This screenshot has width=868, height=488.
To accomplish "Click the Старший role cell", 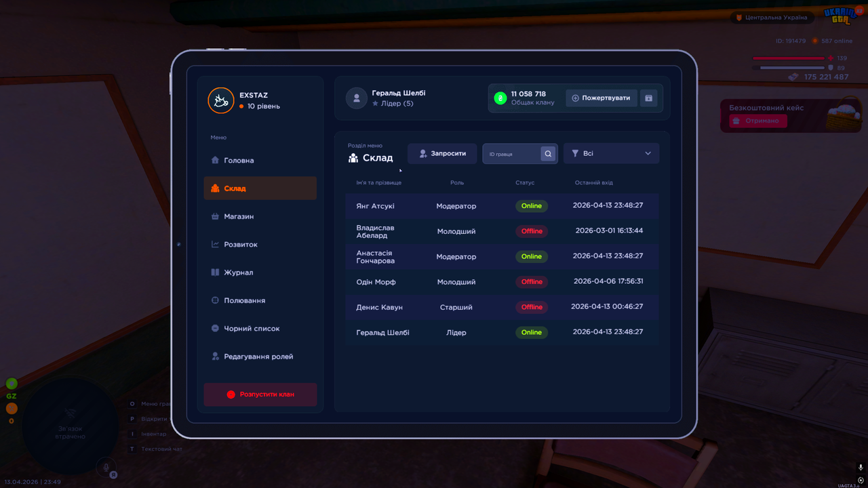I will [456, 307].
